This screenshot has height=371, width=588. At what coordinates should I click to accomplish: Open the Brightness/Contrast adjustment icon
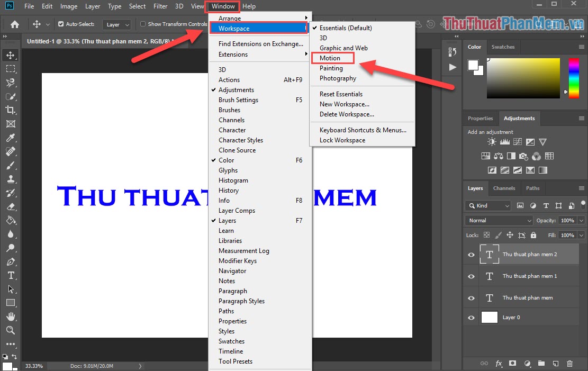click(x=491, y=141)
